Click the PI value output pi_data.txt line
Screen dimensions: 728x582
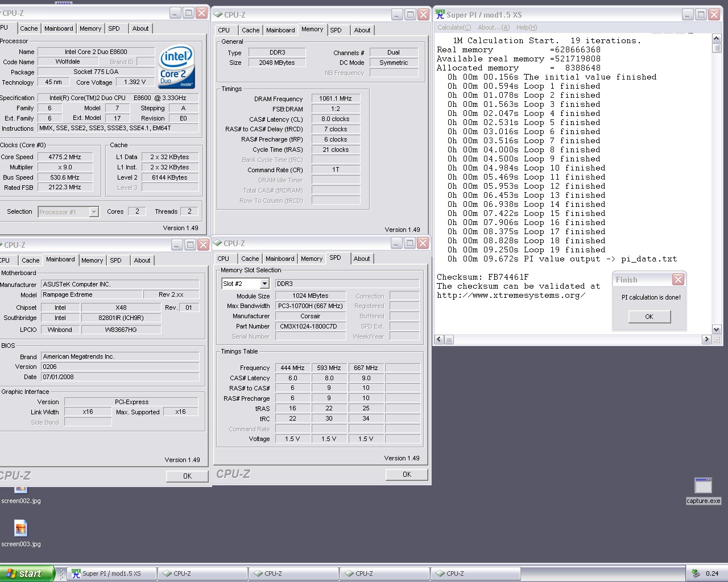point(562,259)
